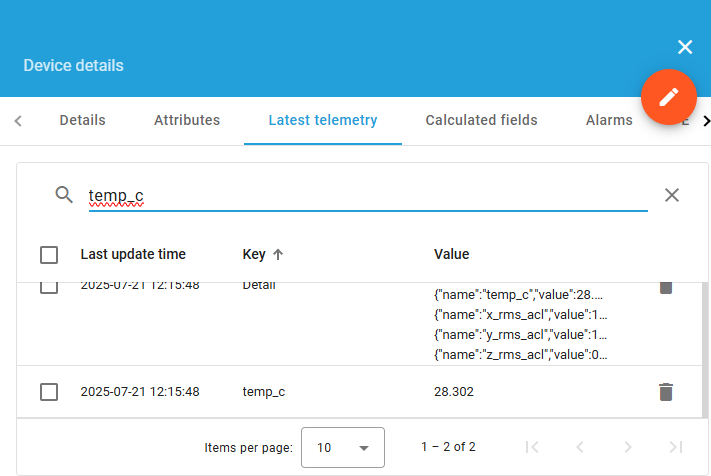Switch to the Attributes tab
The width and height of the screenshot is (711, 476).
pos(187,120)
